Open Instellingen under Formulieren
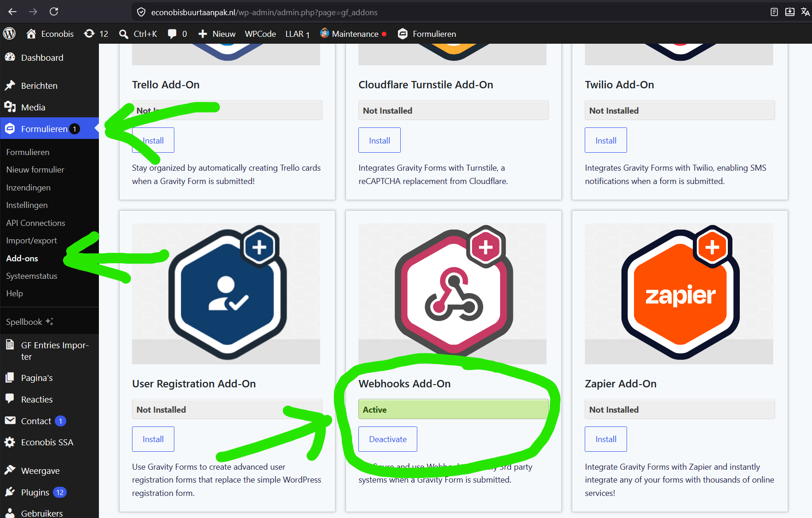812x518 pixels. tap(27, 205)
